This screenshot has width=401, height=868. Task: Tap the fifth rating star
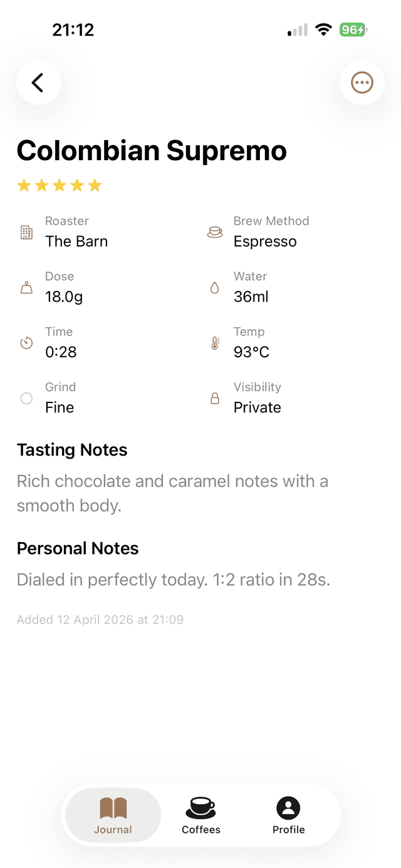95,185
